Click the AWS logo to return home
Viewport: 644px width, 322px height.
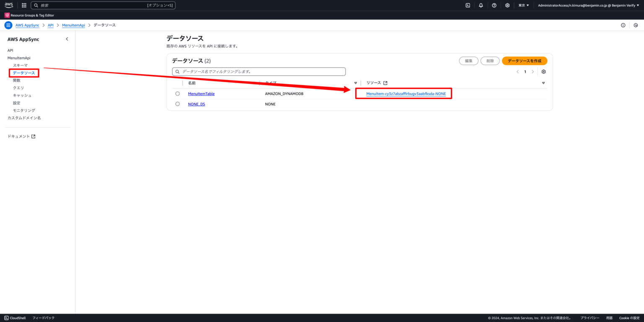[8, 5]
